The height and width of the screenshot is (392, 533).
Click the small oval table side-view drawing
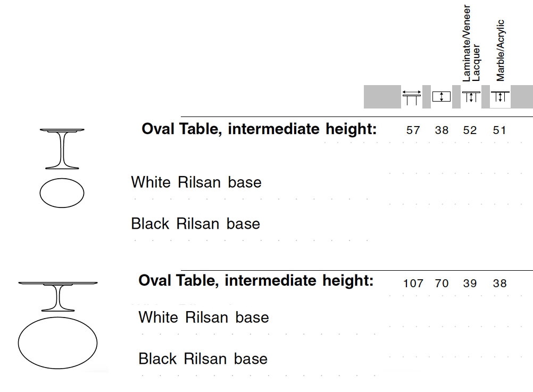click(x=62, y=148)
